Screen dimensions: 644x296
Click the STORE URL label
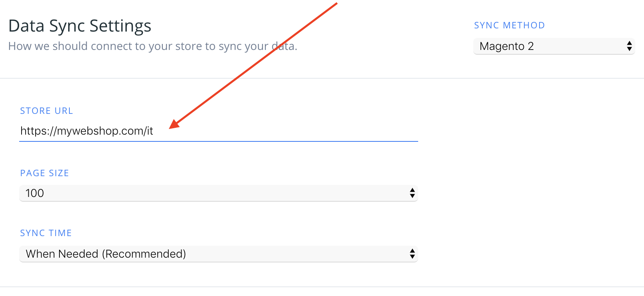pyautogui.click(x=46, y=111)
